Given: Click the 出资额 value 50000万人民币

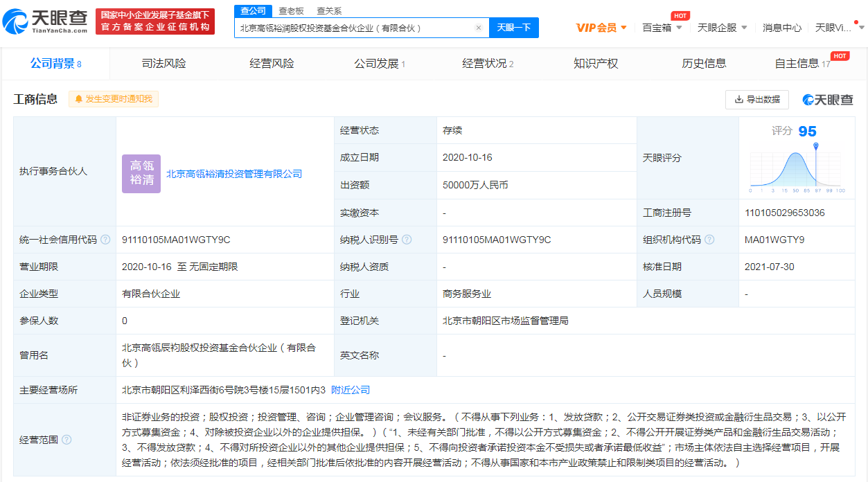Looking at the screenshot, I should click(x=475, y=185).
